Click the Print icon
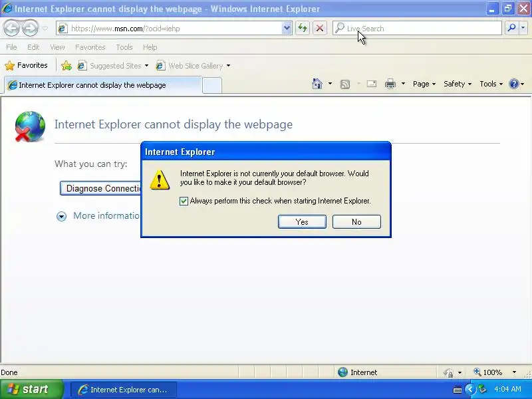532x399 pixels. pos(390,84)
